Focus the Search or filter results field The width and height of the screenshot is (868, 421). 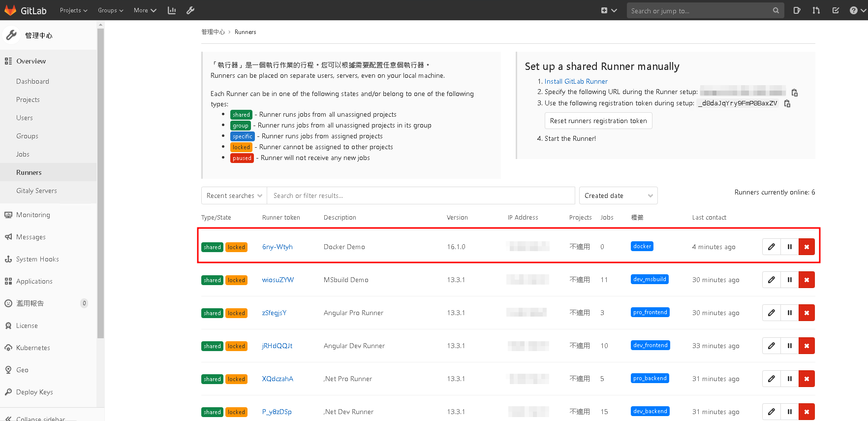421,195
